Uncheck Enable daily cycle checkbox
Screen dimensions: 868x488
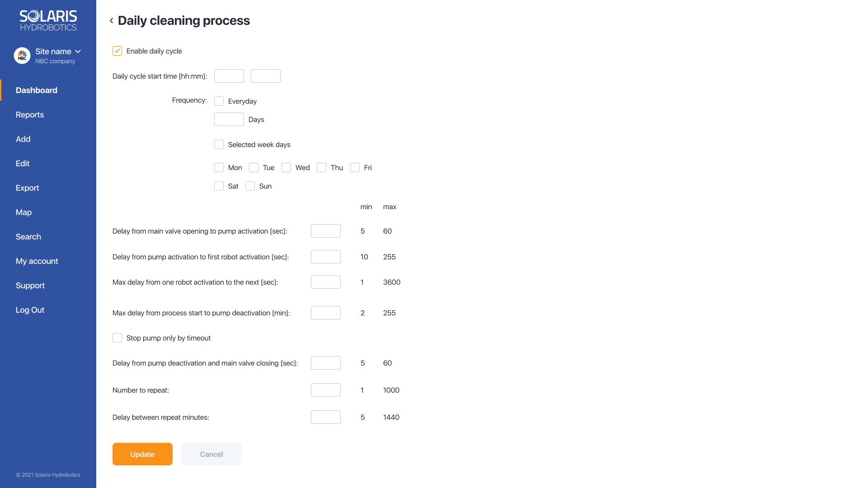117,51
